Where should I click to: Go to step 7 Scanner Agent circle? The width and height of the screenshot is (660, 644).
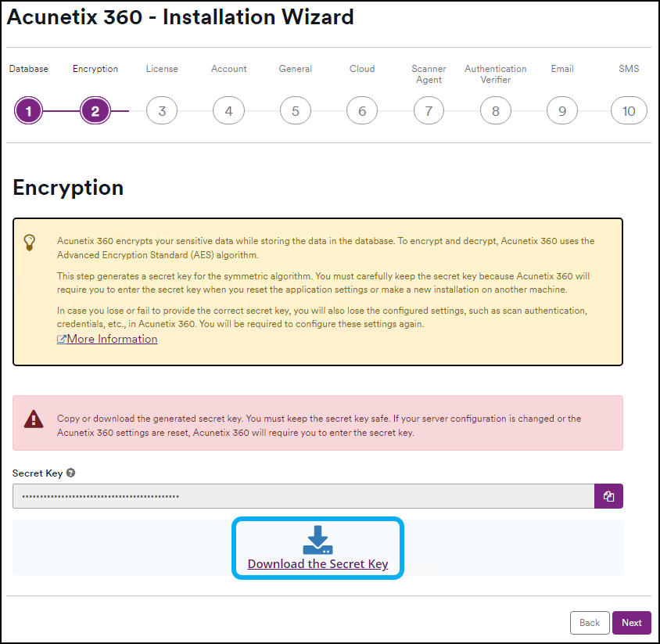pyautogui.click(x=429, y=111)
